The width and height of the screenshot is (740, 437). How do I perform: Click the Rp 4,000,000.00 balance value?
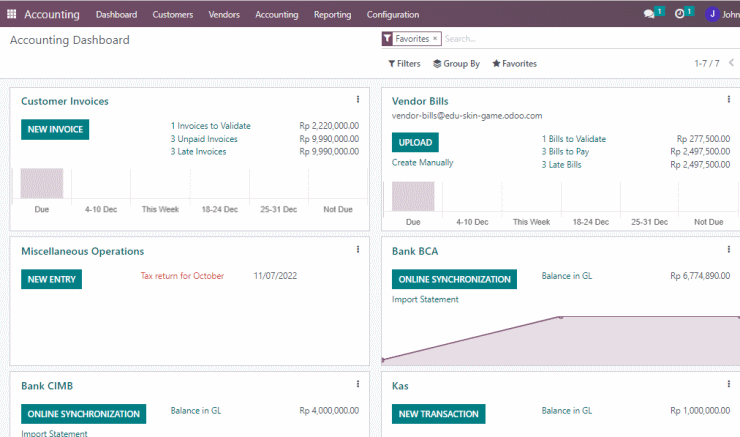pyautogui.click(x=329, y=411)
